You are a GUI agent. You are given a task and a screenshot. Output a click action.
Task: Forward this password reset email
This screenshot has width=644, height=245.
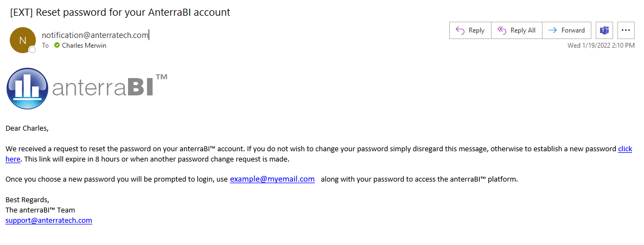point(567,30)
